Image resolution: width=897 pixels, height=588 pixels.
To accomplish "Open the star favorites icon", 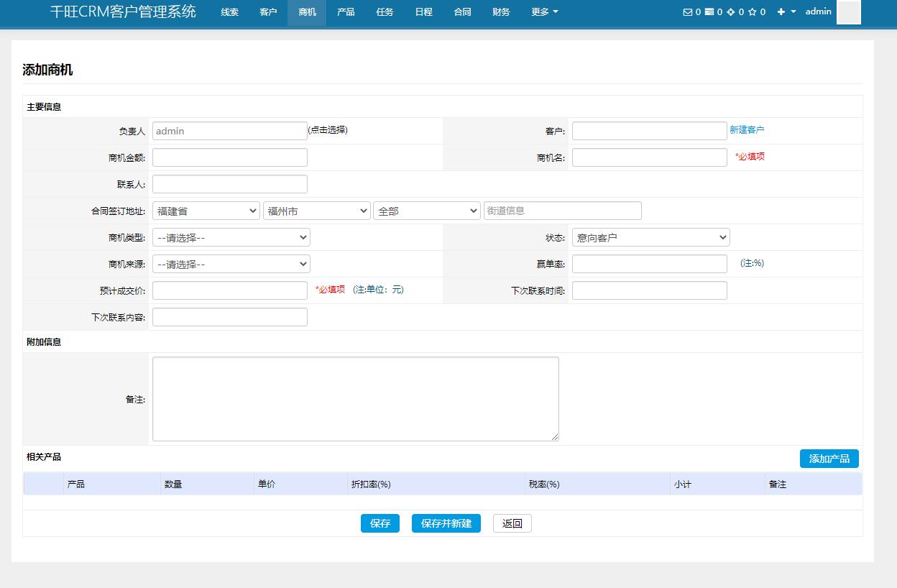I will tap(753, 12).
